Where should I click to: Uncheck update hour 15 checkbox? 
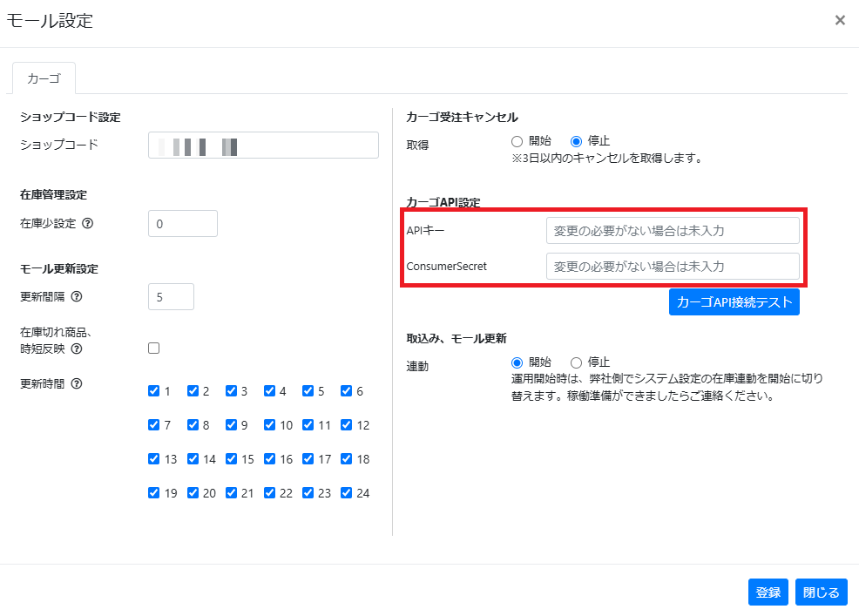(x=231, y=458)
